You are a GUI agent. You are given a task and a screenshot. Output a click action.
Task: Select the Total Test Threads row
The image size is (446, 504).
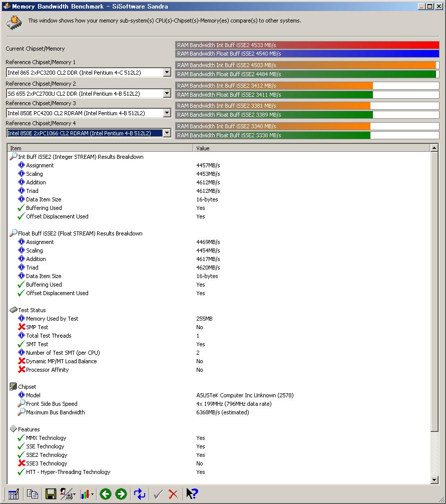[218, 336]
